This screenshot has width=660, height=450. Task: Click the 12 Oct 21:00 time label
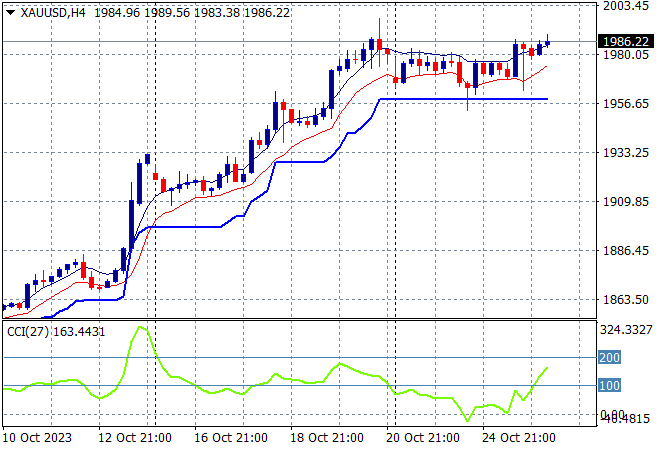point(135,438)
